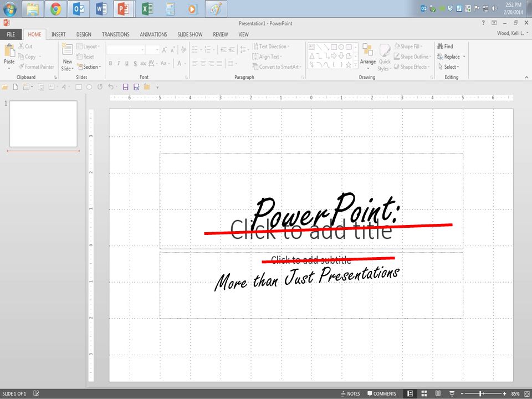Screen dimensions: 532x399
Task: Switch to the INSERT tab
Action: pyautogui.click(x=58, y=34)
